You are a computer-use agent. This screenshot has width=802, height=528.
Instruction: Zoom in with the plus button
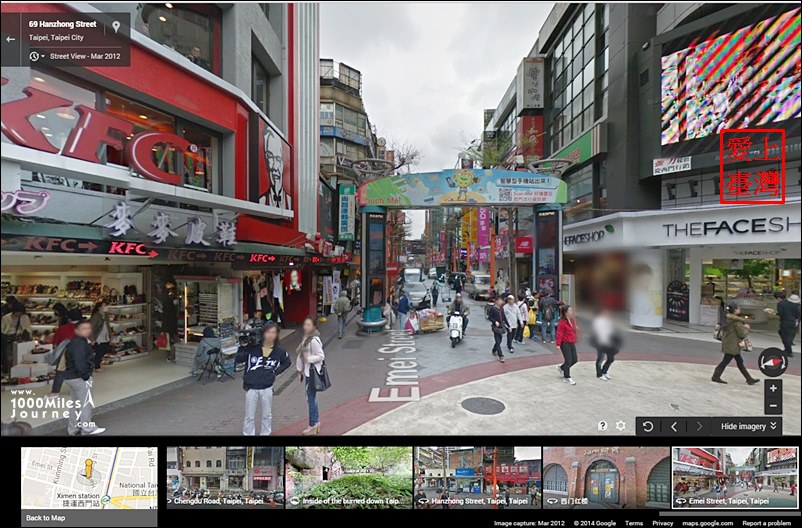[x=773, y=388]
